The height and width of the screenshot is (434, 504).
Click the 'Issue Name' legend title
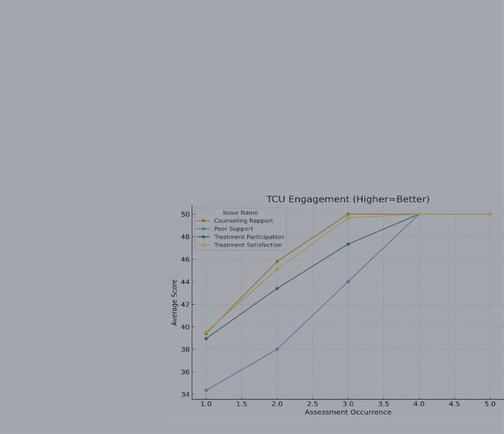click(x=240, y=212)
